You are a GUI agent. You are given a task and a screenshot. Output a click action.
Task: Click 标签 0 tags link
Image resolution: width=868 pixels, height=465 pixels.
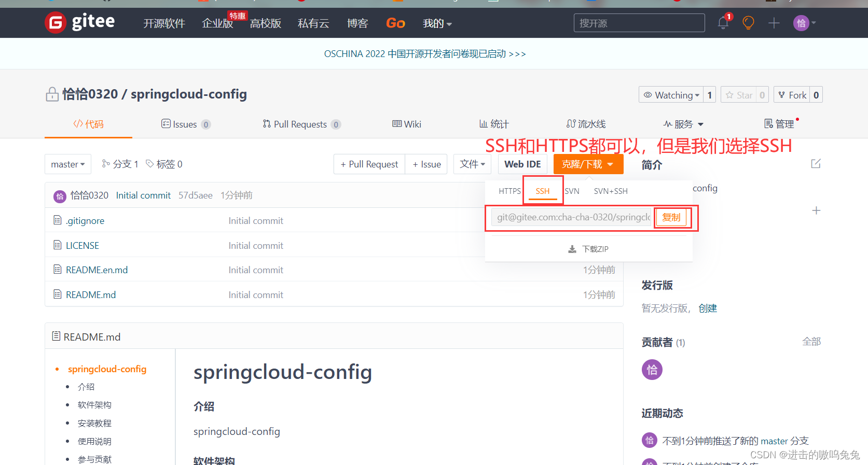pyautogui.click(x=164, y=164)
